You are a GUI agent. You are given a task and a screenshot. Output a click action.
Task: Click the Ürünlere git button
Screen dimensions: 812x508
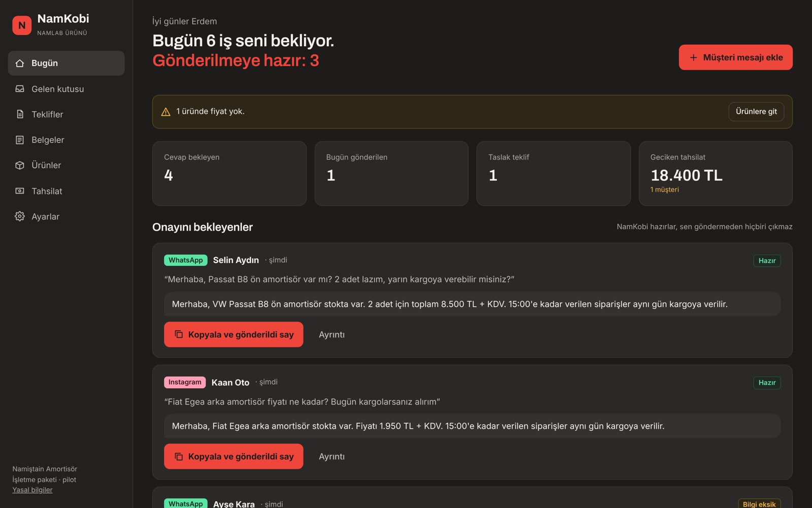(756, 112)
